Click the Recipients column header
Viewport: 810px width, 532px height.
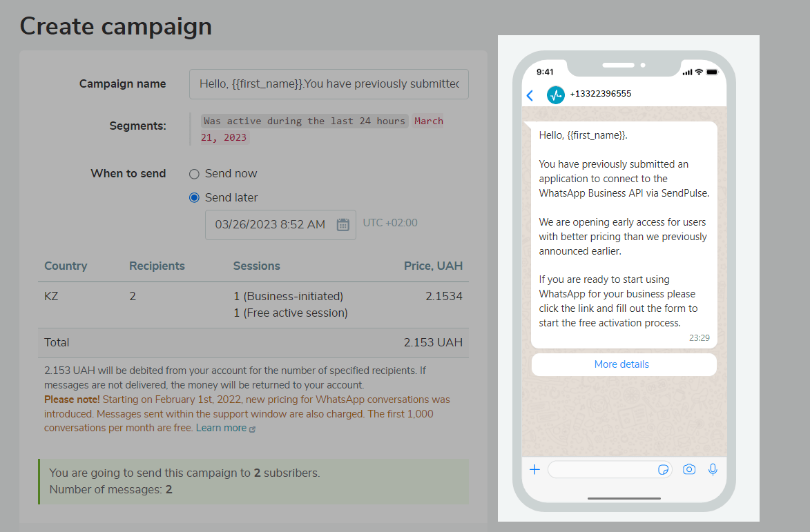157,266
